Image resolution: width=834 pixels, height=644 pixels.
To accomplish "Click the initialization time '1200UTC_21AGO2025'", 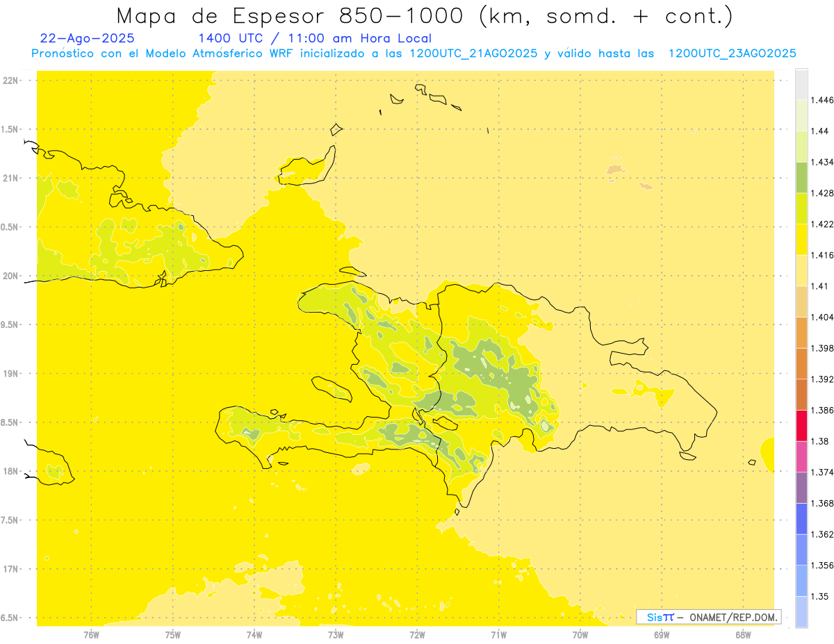I will [473, 53].
